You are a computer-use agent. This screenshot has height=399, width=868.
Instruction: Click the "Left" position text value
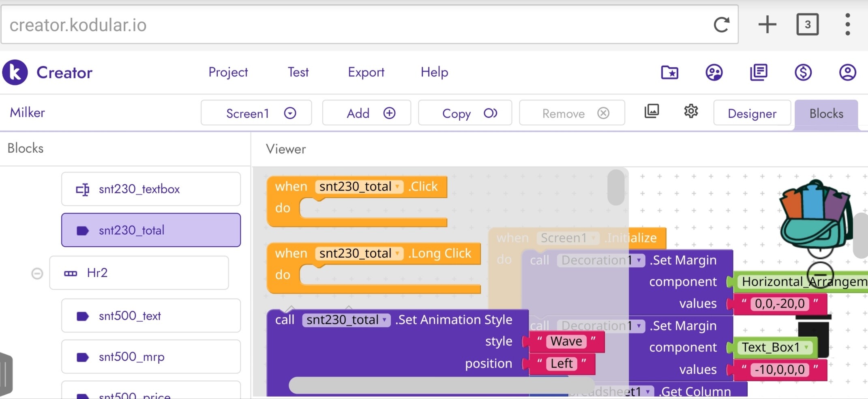pos(562,363)
